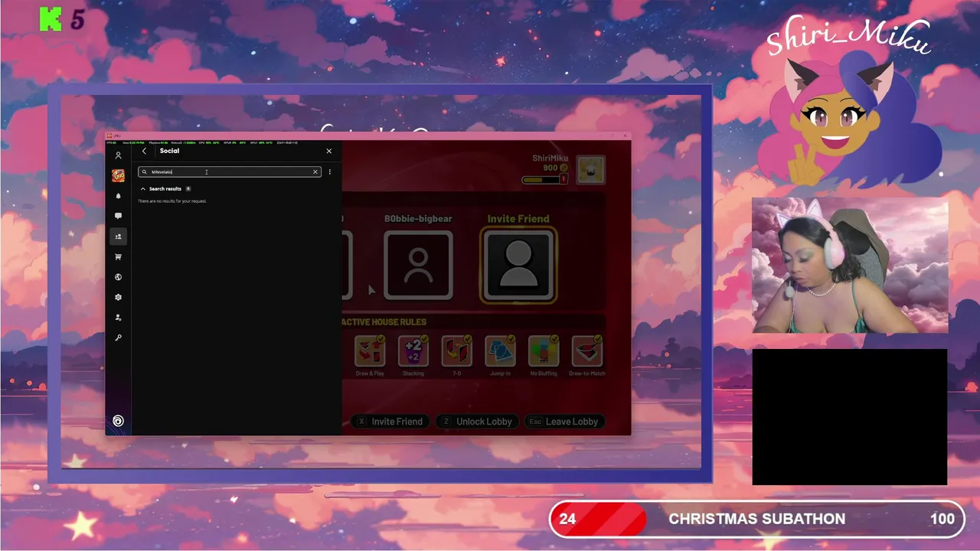This screenshot has height=551, width=980.
Task: Select the UNO game icon in sidebar
Action: click(118, 176)
